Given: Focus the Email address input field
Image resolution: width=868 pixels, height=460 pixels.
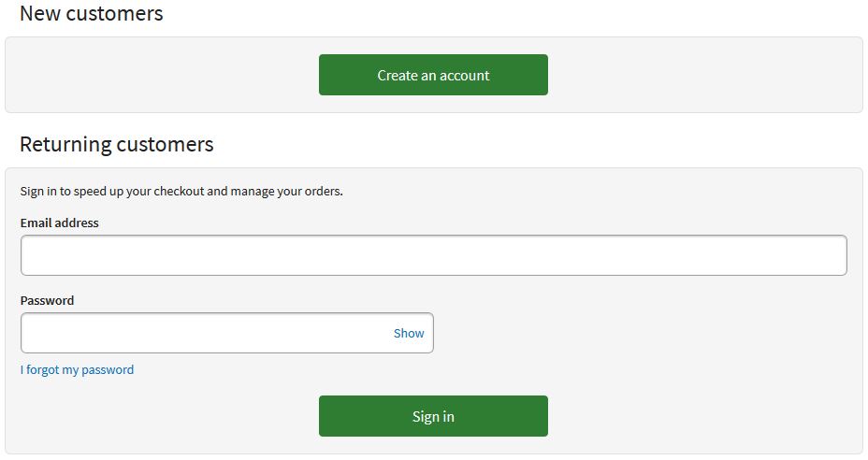Looking at the screenshot, I should pos(433,255).
